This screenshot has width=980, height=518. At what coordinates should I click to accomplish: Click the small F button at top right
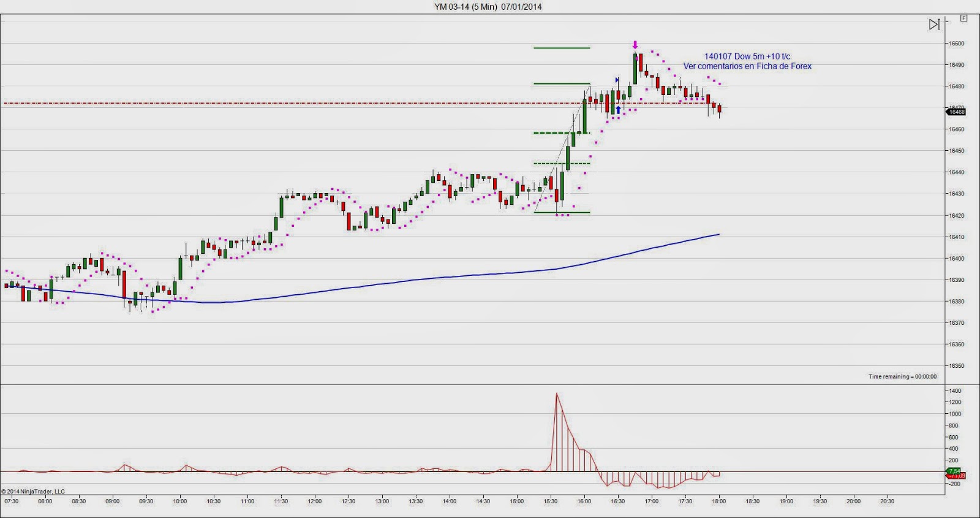(963, 18)
